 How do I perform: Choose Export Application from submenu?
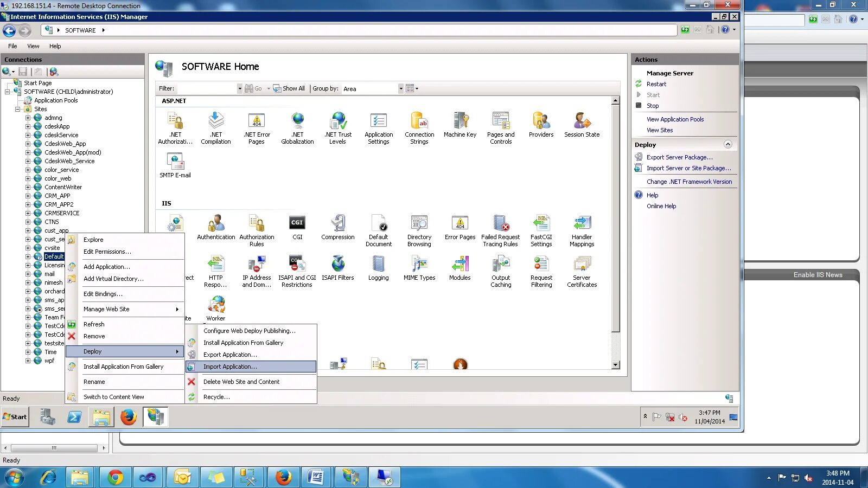[x=251, y=355]
